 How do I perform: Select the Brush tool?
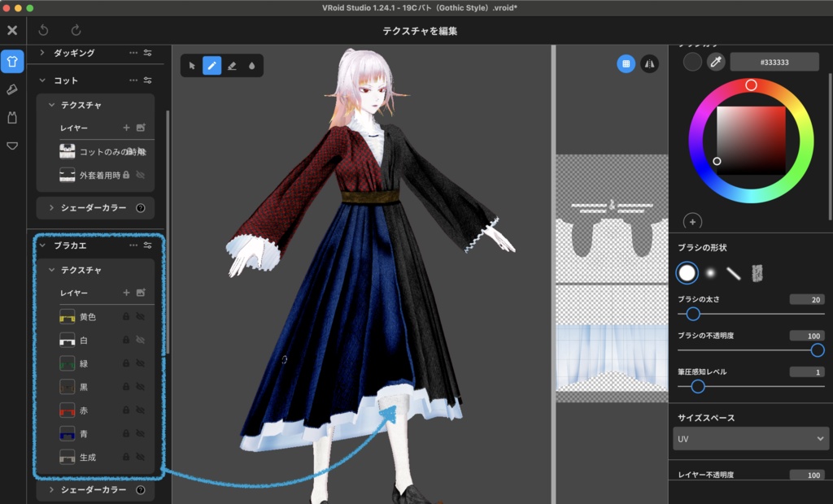(x=212, y=65)
